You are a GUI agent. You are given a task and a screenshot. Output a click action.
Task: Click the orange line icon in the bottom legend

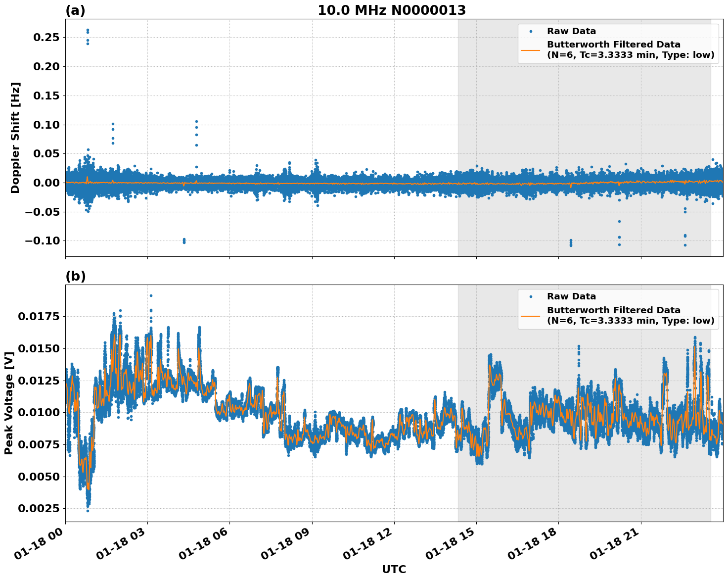pyautogui.click(x=531, y=316)
